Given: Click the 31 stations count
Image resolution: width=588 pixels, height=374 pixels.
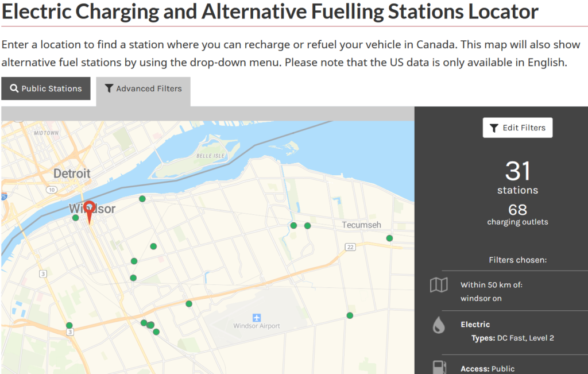Looking at the screenshot, I should (x=517, y=177).
